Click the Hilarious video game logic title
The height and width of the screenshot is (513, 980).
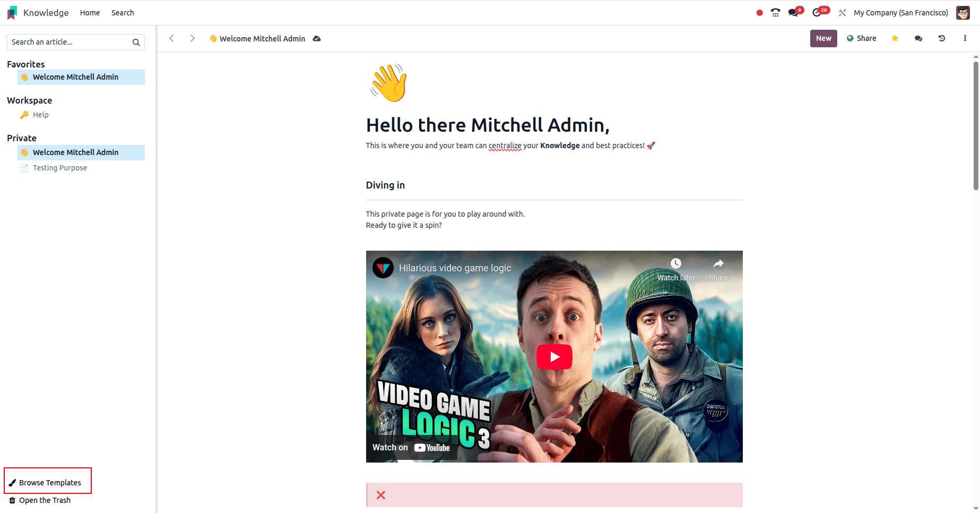455,268
